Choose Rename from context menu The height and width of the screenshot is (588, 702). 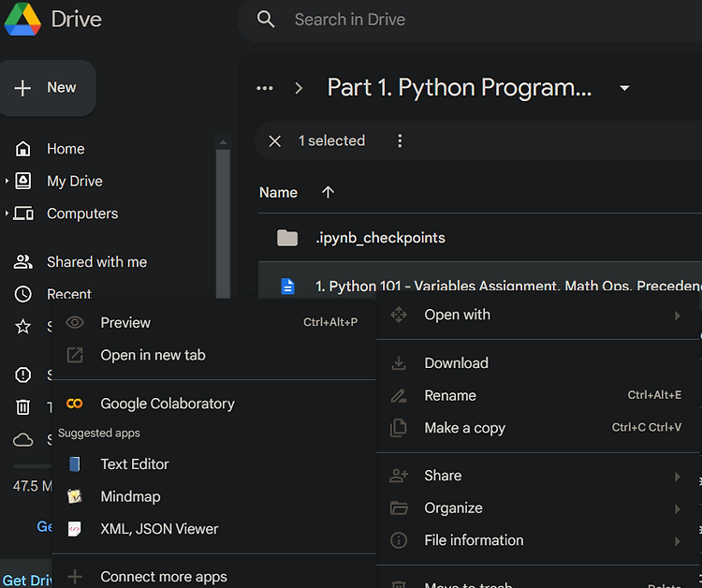[537, 395]
